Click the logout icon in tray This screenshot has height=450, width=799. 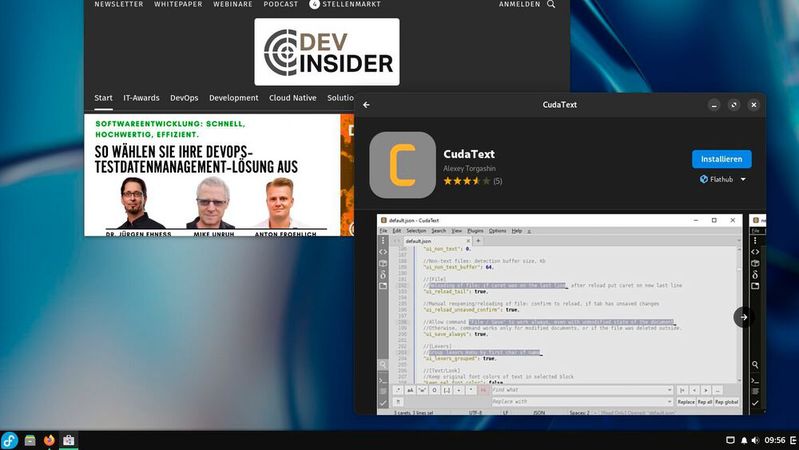pos(793,440)
